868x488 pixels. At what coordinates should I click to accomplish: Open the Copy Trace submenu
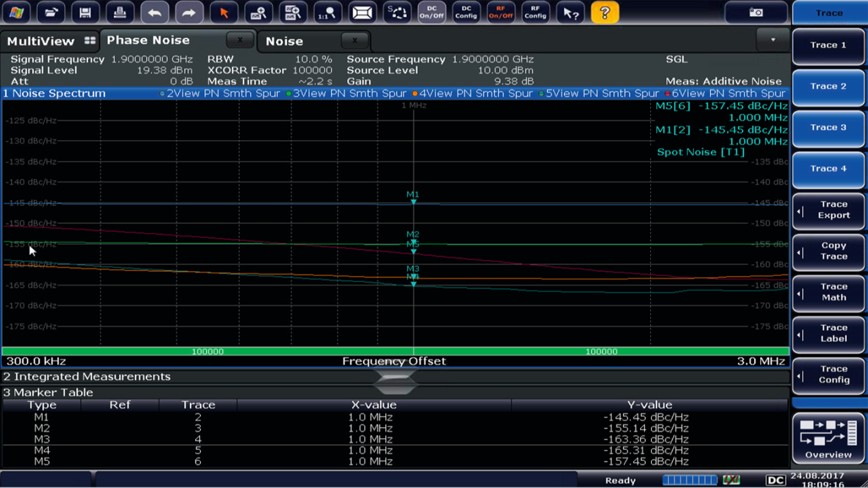tap(828, 251)
